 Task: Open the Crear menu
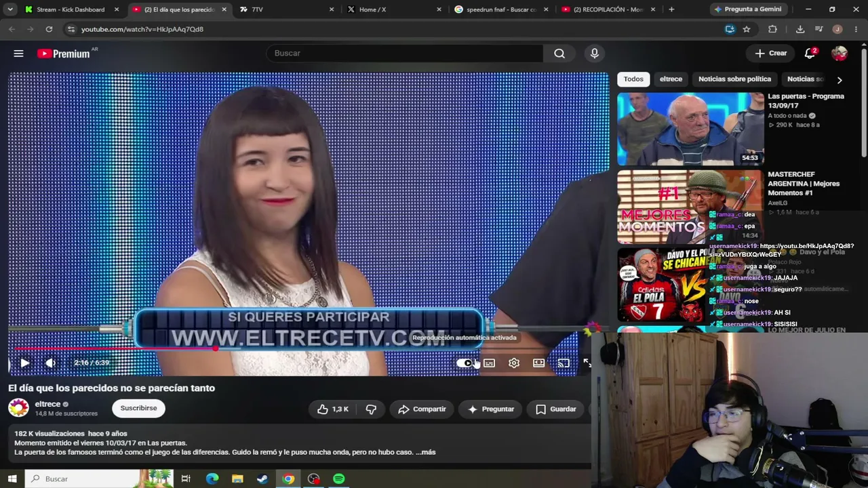[771, 54]
